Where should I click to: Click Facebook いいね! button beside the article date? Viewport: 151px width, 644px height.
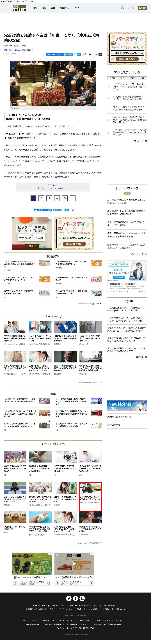(51, 55)
